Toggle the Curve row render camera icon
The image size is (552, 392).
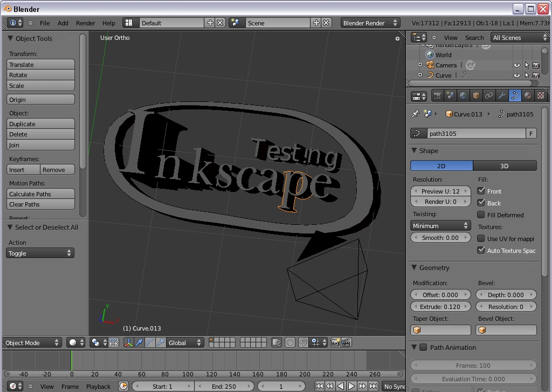536,75
